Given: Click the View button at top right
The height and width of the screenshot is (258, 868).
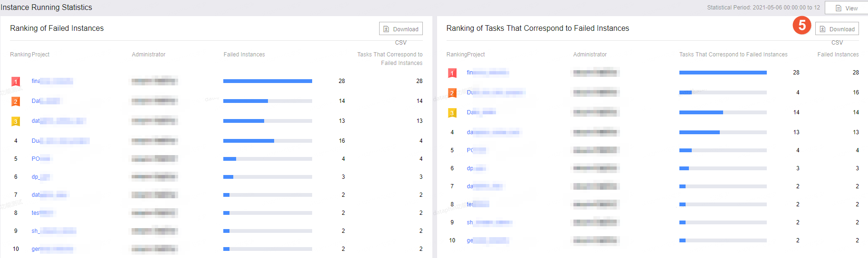Looking at the screenshot, I should 846,8.
